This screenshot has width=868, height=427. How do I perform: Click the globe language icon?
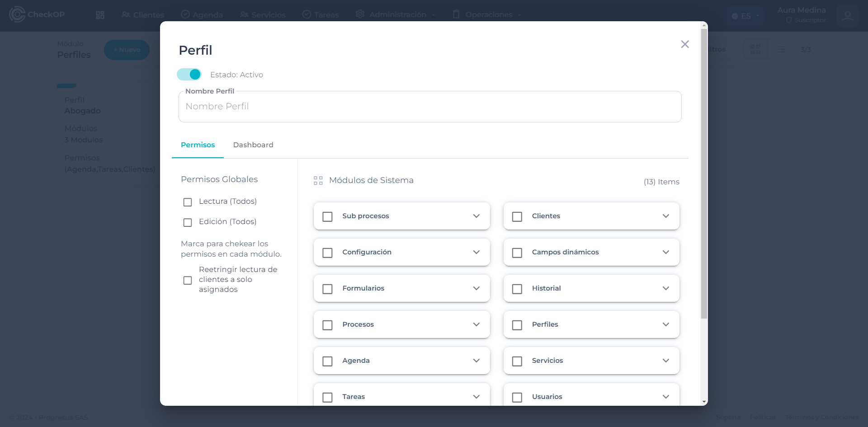point(735,16)
